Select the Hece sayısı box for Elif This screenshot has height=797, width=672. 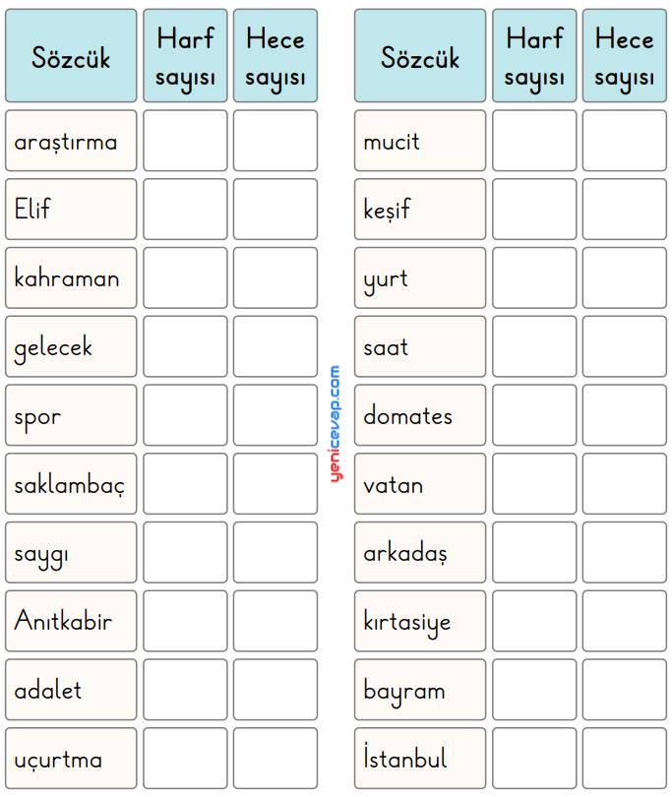pos(275,210)
